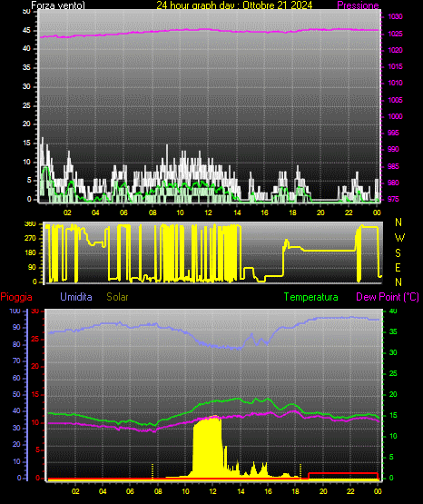The width and height of the screenshot is (423, 504).
Task: Click the 980 value on the pressure axis
Action: tap(393, 183)
